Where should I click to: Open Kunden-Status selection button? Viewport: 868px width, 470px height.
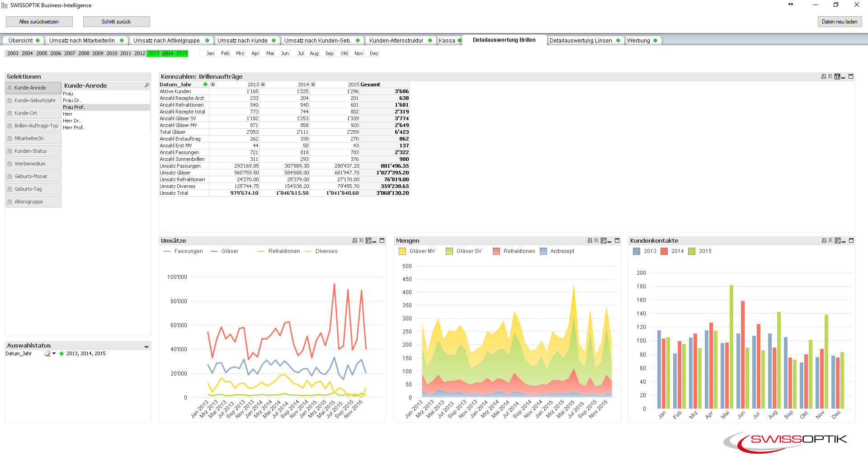[x=33, y=151]
